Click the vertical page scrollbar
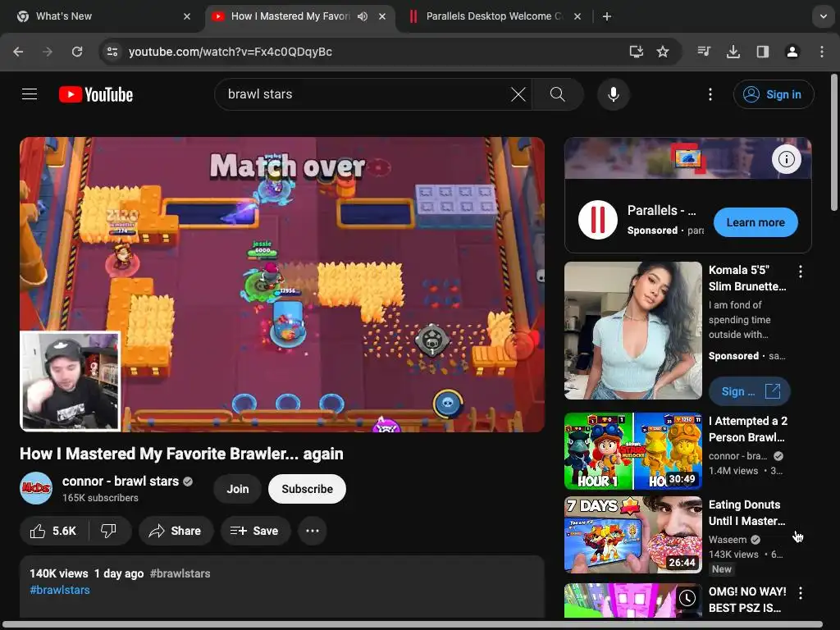 pos(834,142)
